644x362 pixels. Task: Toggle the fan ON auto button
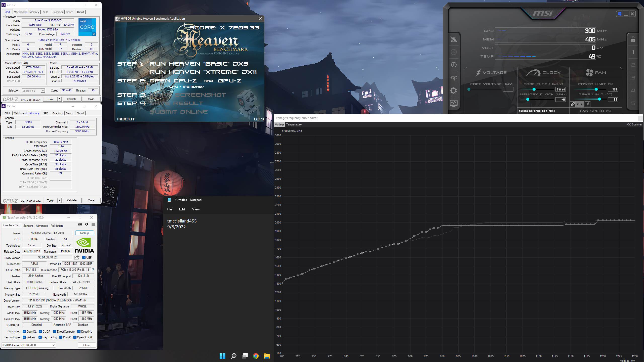pos(580,104)
